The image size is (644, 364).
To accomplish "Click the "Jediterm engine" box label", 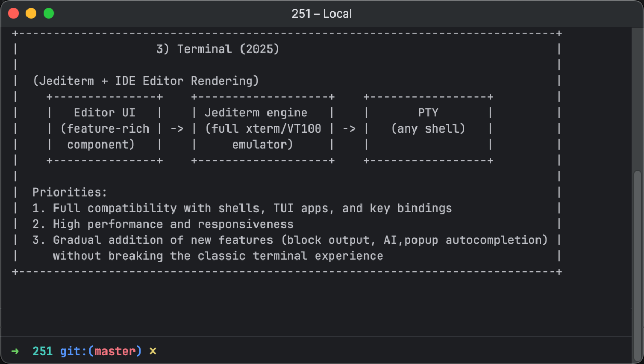I will [x=256, y=113].
